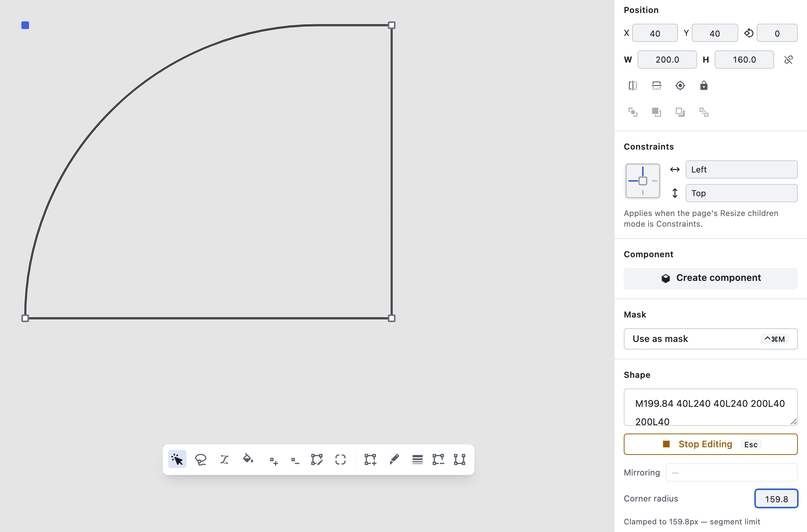
Task: Click the horizontal lines stroke icon
Action: click(418, 459)
